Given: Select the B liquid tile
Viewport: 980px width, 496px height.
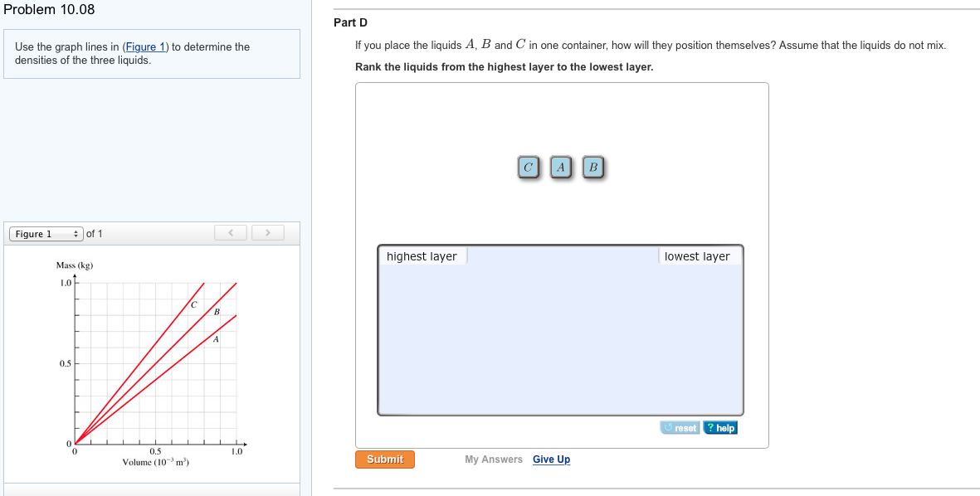Looking at the screenshot, I should click(592, 167).
